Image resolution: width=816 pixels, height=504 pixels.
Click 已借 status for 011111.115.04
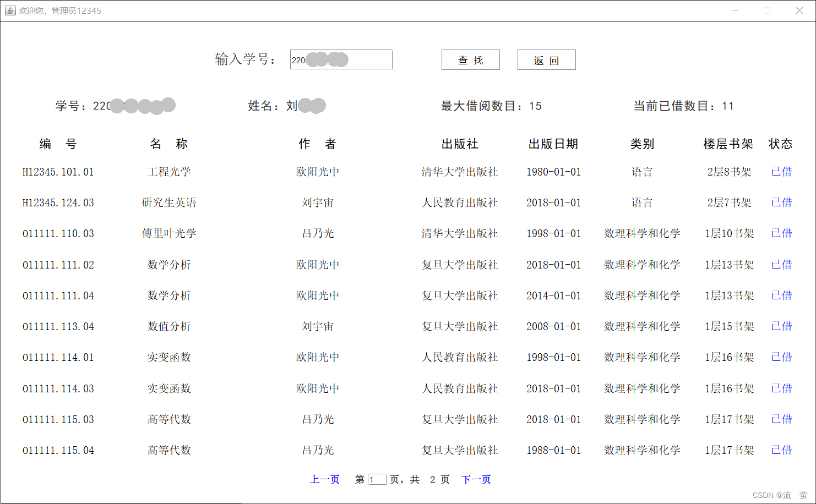tap(781, 450)
